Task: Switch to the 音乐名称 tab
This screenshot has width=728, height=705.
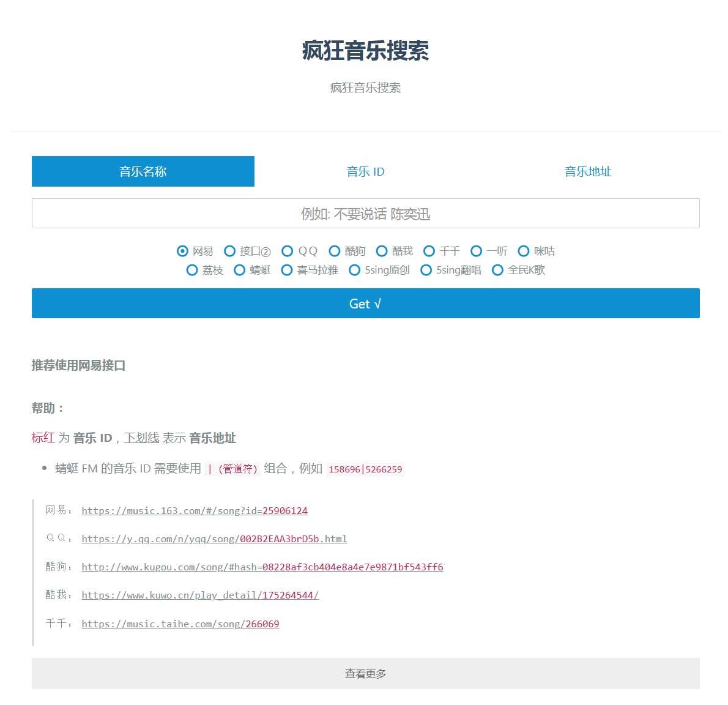Action: click(143, 171)
